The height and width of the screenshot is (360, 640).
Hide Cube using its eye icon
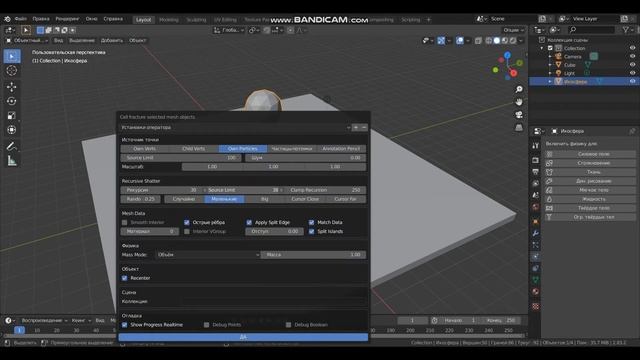[x=632, y=64]
